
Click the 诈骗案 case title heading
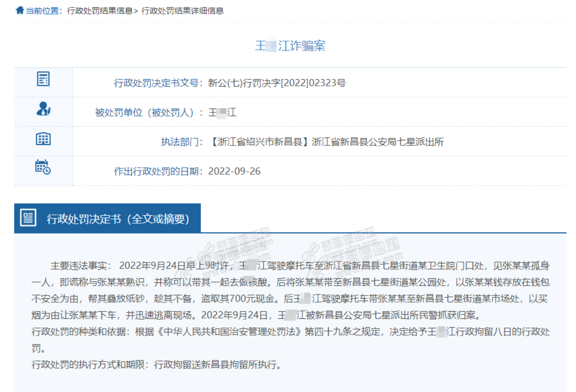290,46
